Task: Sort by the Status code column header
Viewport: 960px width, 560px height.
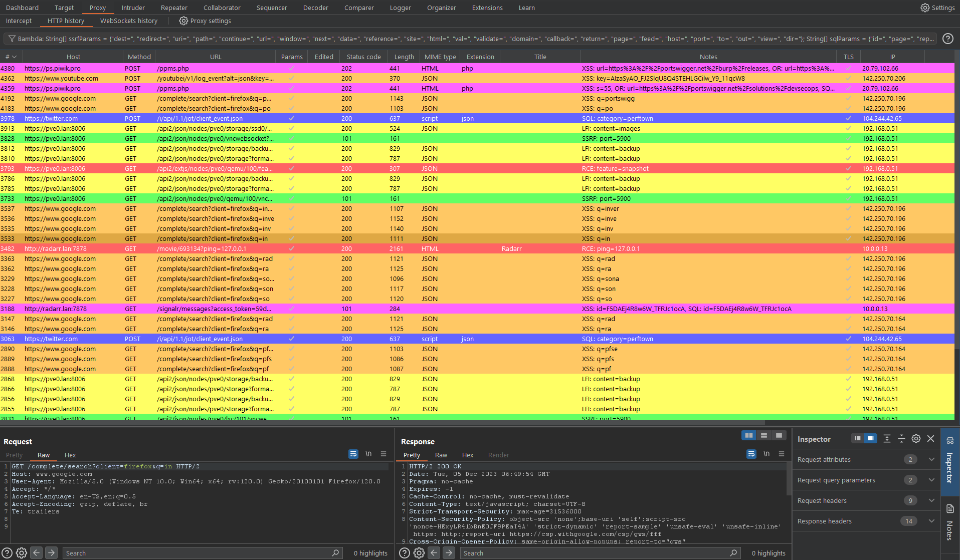Action: [363, 57]
